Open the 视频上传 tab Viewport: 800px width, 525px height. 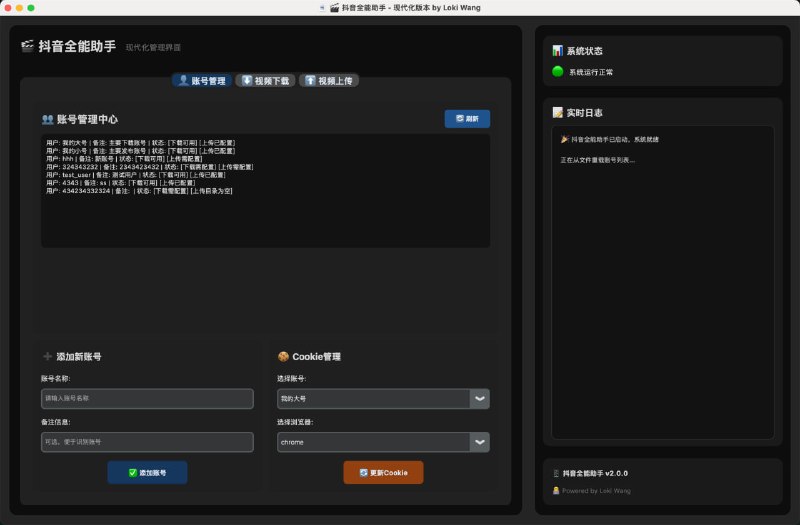point(328,80)
